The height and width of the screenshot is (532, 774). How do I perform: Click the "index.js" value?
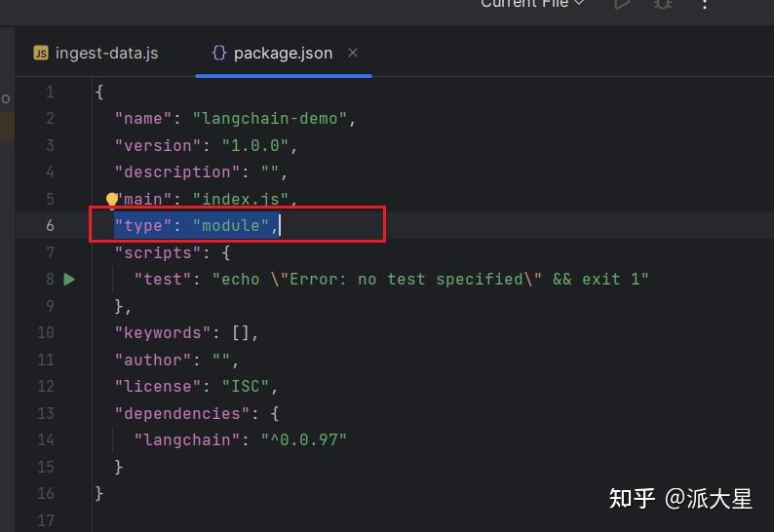point(241,199)
